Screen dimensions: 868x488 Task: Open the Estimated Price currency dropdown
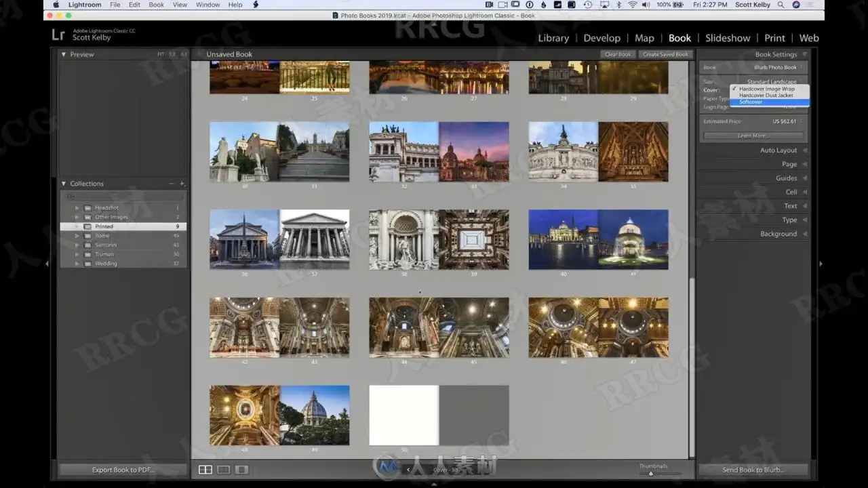click(x=788, y=121)
